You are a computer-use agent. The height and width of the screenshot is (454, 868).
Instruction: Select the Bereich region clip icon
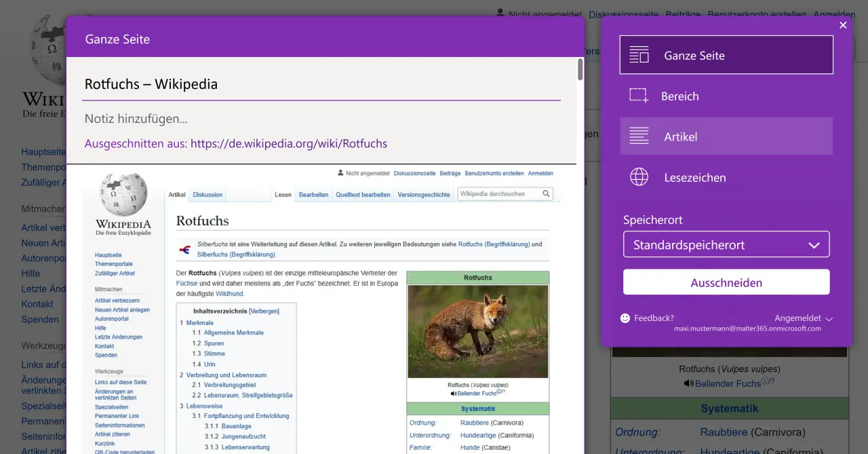tap(639, 96)
